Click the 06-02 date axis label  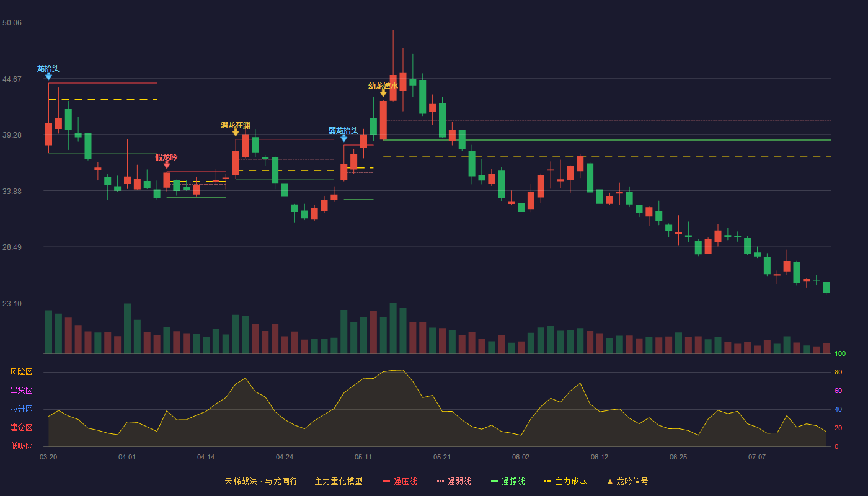click(521, 457)
